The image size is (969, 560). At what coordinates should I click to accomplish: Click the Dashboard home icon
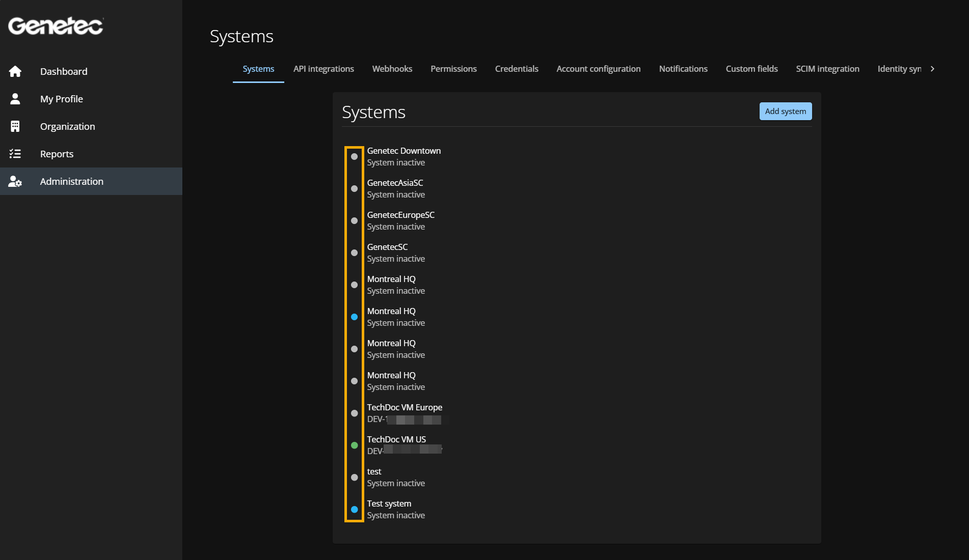[x=15, y=71]
